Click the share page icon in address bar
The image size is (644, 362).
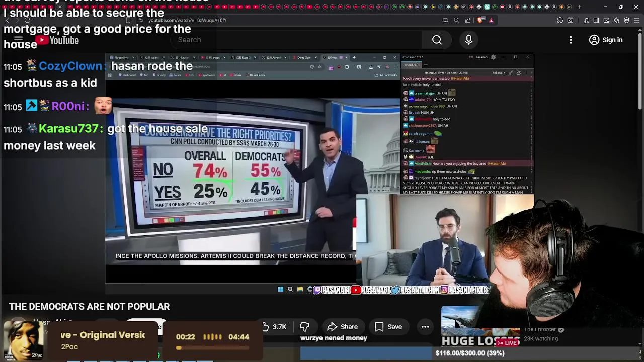click(x=468, y=20)
